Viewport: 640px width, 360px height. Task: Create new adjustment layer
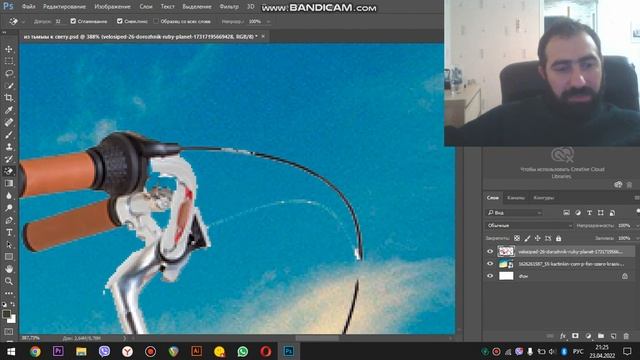click(x=588, y=336)
